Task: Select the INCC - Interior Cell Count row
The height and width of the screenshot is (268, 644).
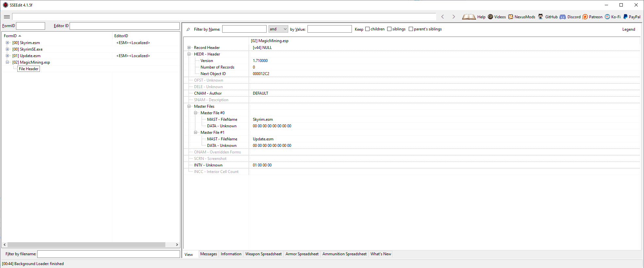Action: pyautogui.click(x=412, y=172)
